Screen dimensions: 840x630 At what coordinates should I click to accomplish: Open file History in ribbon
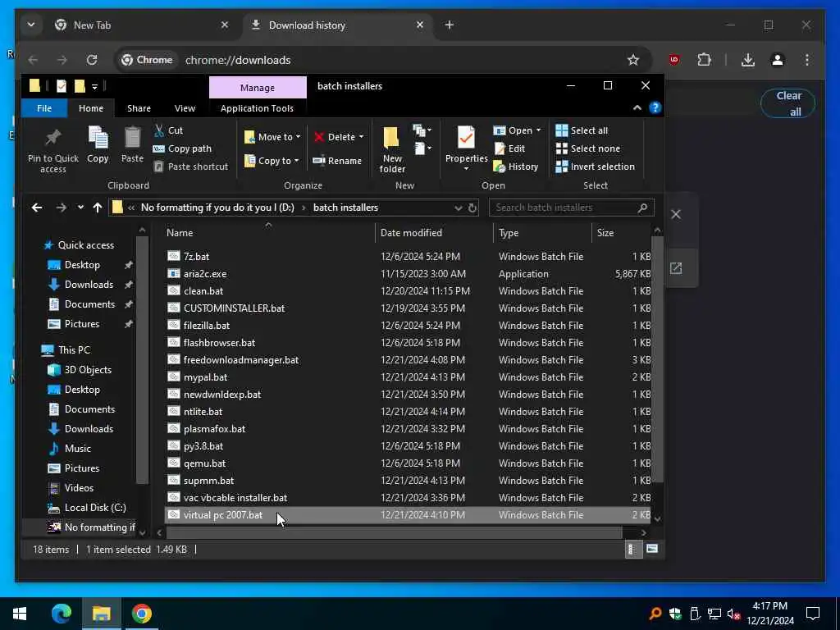(516, 167)
